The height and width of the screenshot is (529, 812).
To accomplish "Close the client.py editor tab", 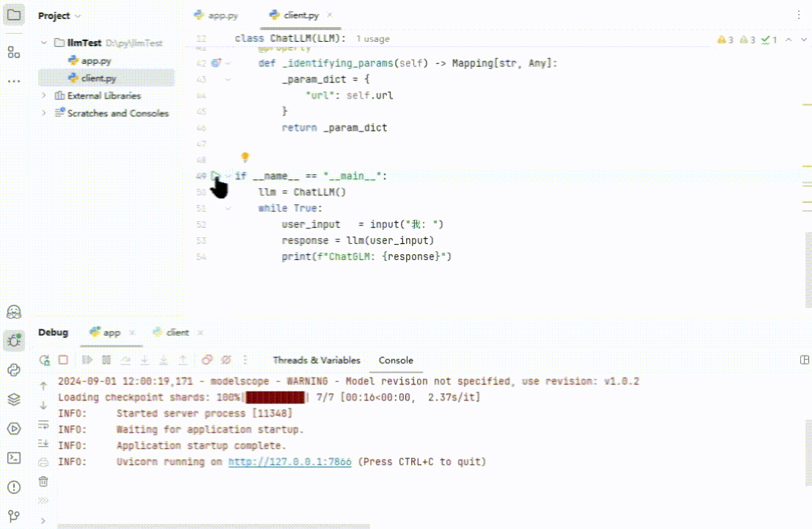I will (330, 15).
